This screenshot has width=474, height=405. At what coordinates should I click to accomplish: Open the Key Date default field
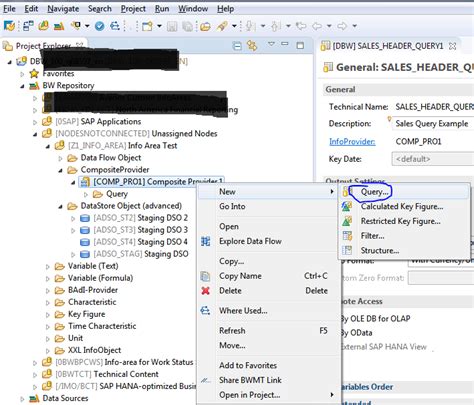click(x=433, y=159)
